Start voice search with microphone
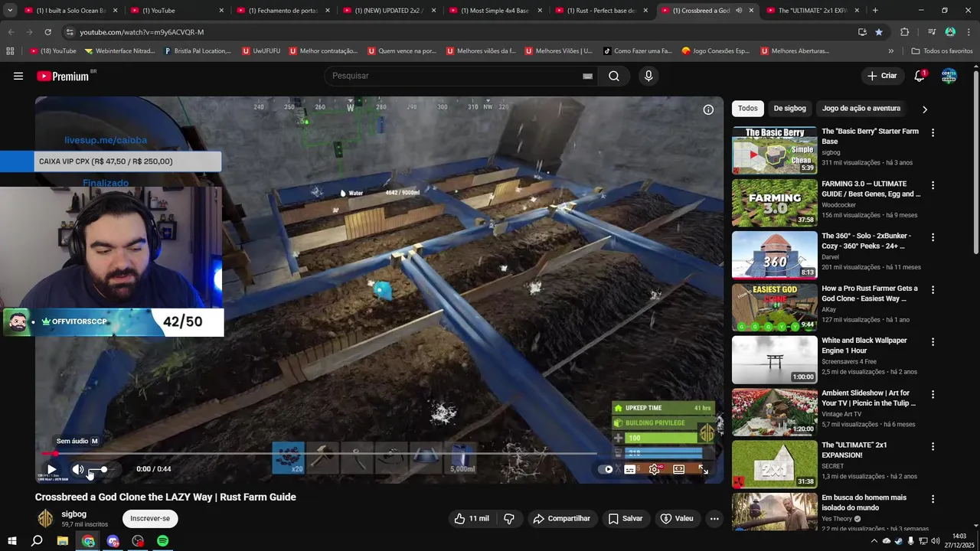Viewport: 980px width, 551px height. click(x=648, y=76)
